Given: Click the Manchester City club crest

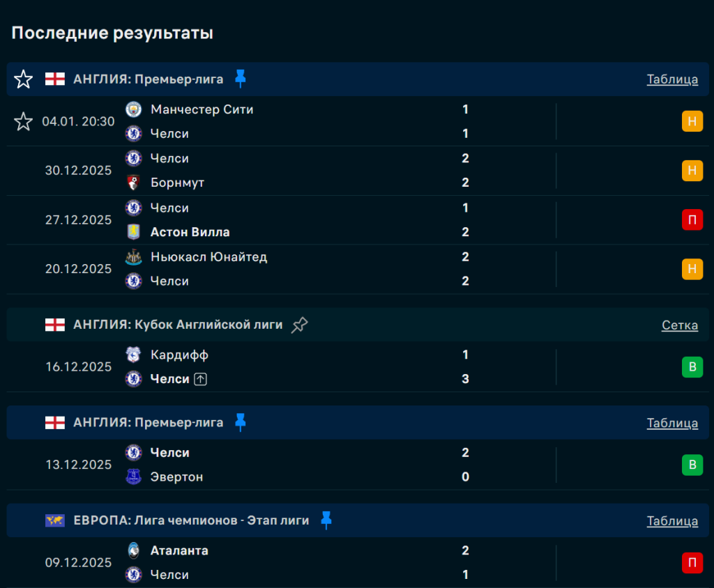Looking at the screenshot, I should (133, 109).
